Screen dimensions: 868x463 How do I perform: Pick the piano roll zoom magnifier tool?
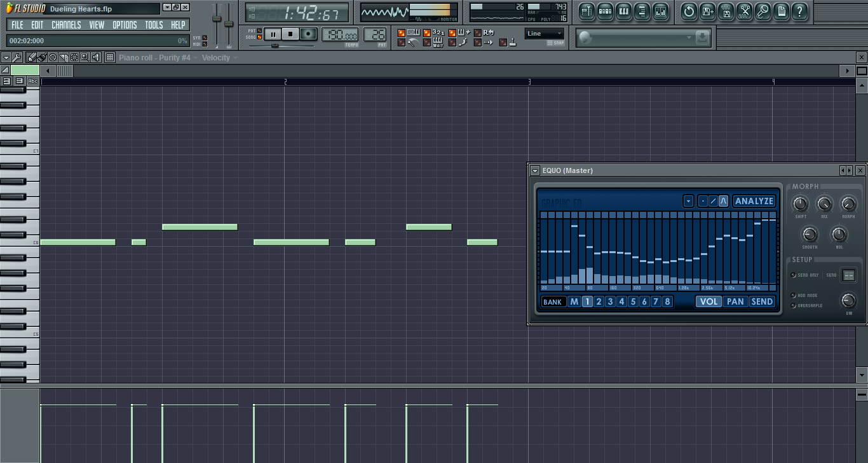tap(85, 57)
